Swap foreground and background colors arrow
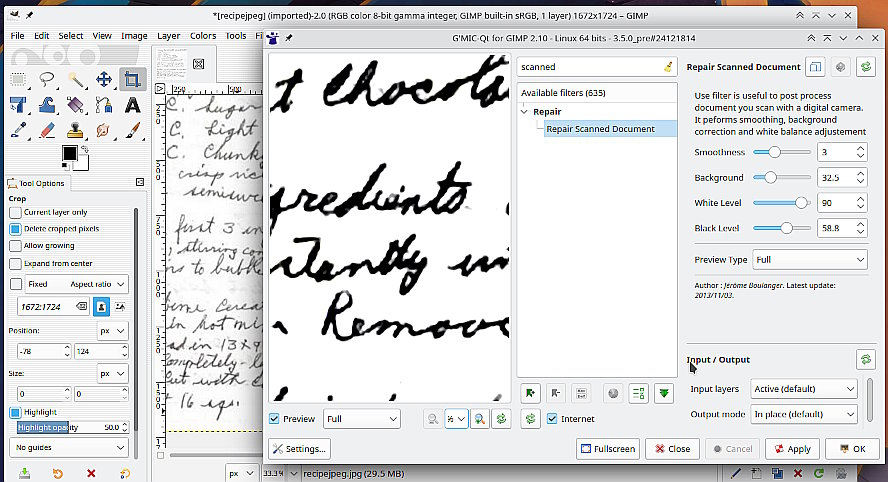Screen dimensions: 888x482 tap(85, 150)
